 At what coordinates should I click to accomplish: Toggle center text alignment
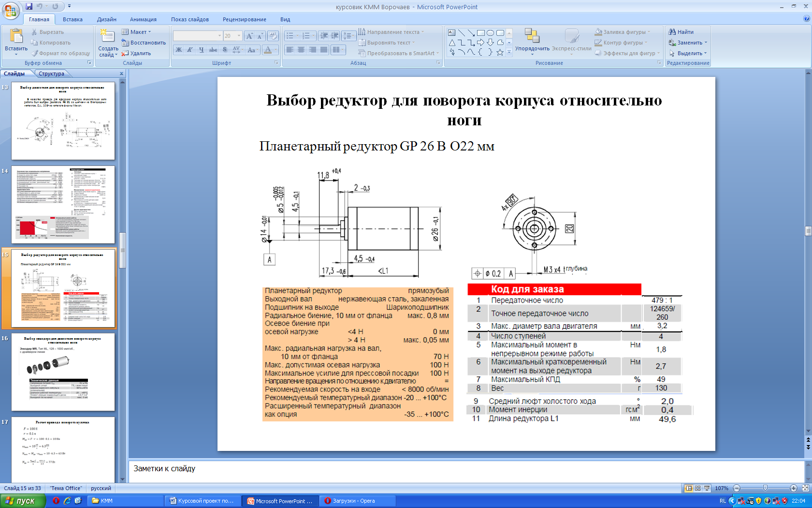(301, 50)
